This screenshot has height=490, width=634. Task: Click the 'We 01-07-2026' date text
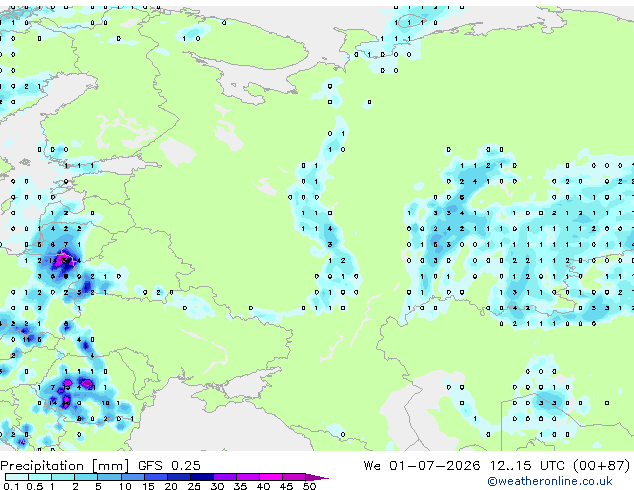click(x=421, y=466)
